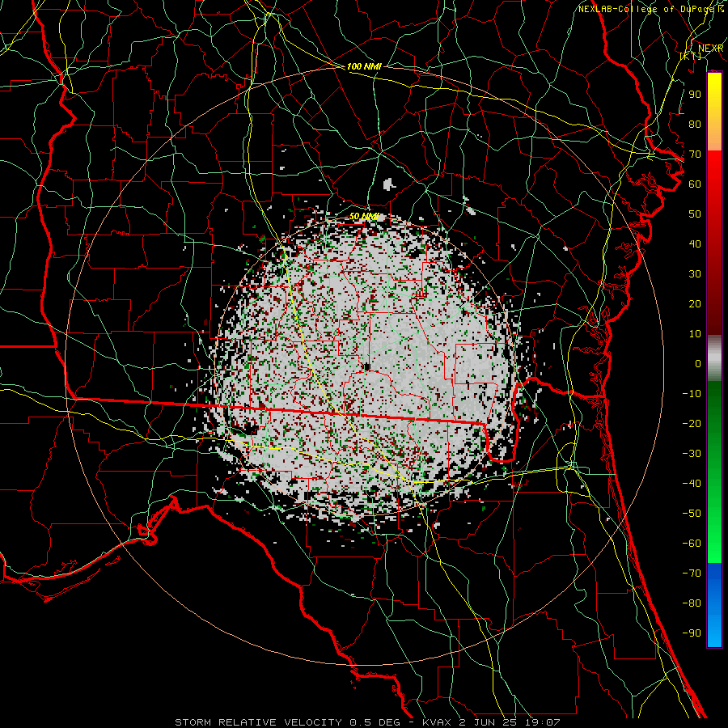Pick the bright green segment of the color bar
Viewport: 728px width, 728px height.
(714, 534)
